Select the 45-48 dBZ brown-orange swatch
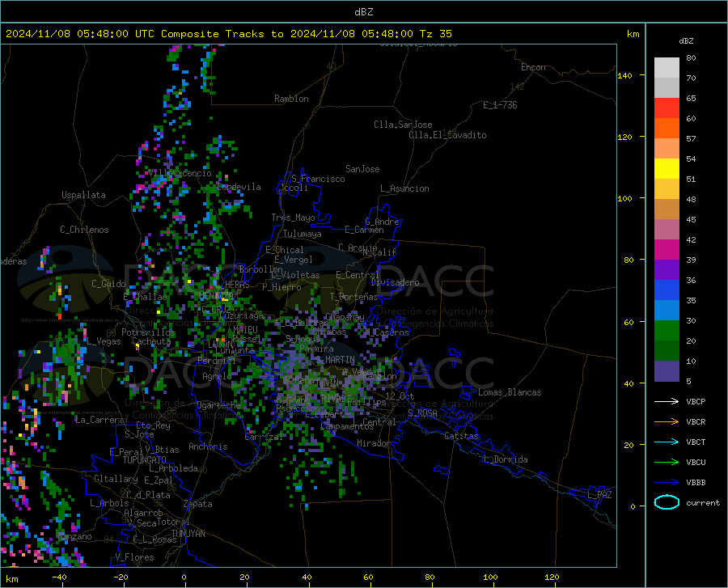The width and height of the screenshot is (728, 588). [x=667, y=209]
